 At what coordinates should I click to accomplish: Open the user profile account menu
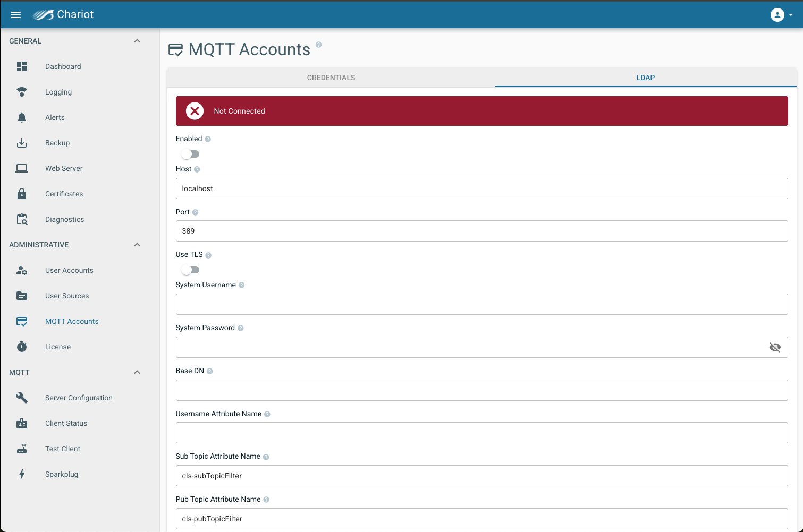(x=781, y=15)
